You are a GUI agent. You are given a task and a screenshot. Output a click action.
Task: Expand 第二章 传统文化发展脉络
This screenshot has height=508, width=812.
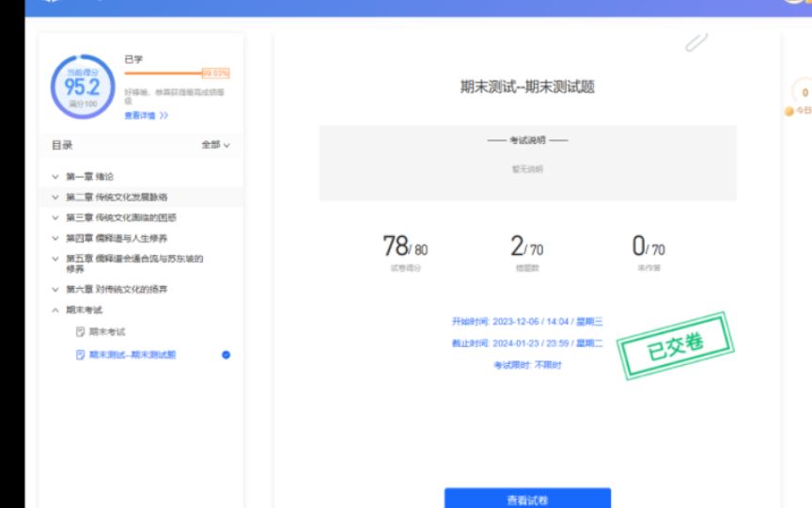tap(55, 197)
